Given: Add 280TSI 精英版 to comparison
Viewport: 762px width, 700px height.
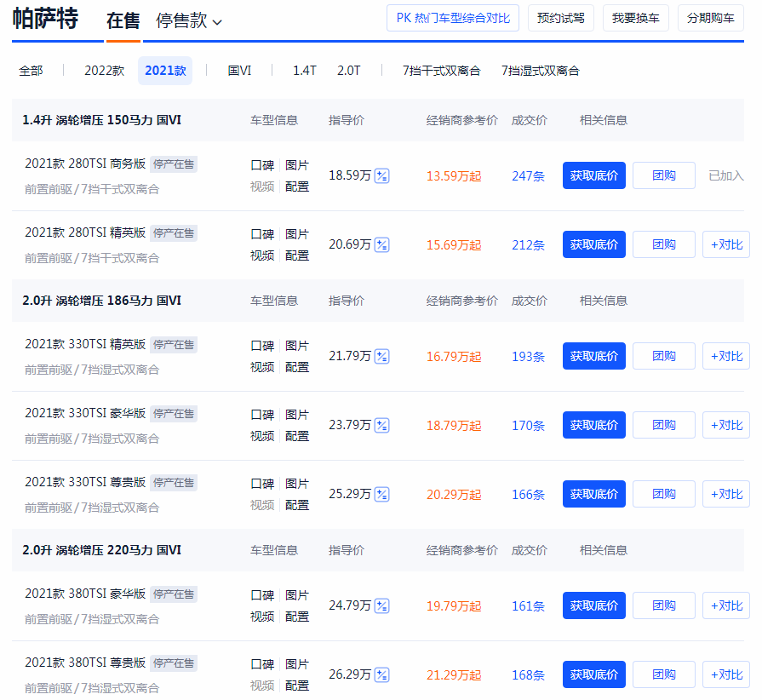Looking at the screenshot, I should (726, 244).
